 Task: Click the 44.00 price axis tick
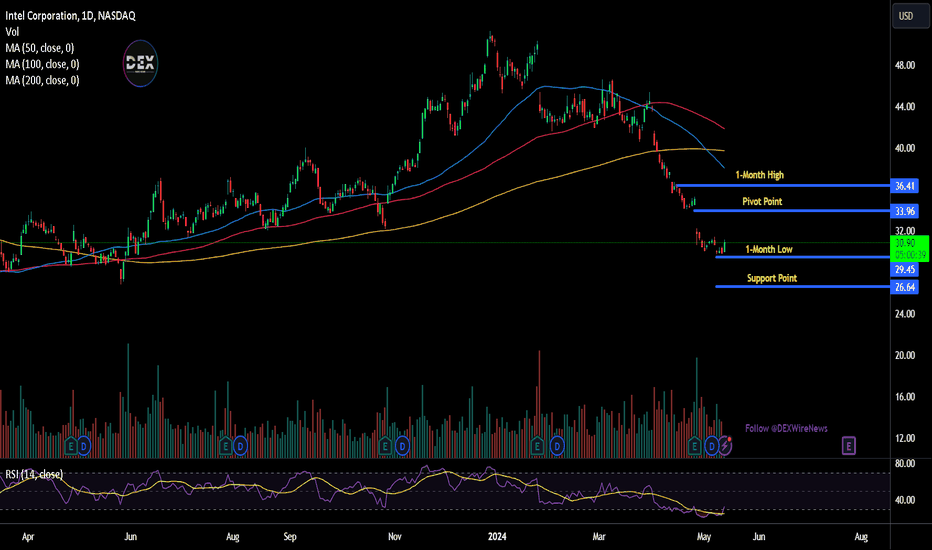pyautogui.click(x=905, y=107)
